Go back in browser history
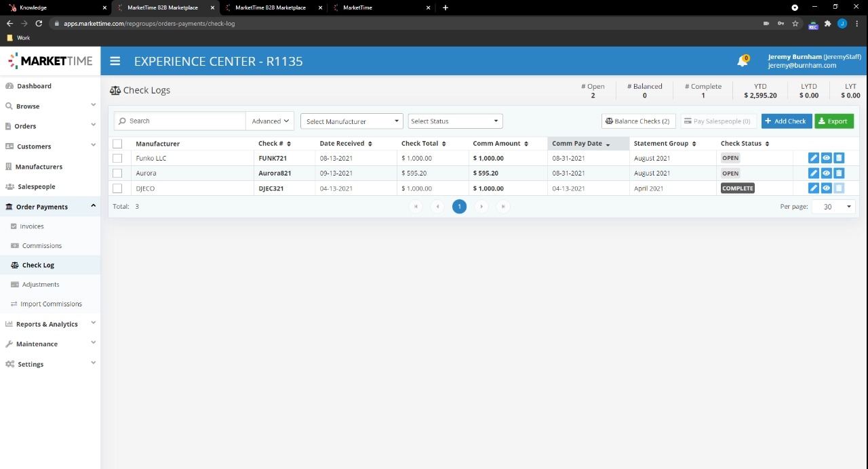This screenshot has width=868, height=469. (9, 23)
